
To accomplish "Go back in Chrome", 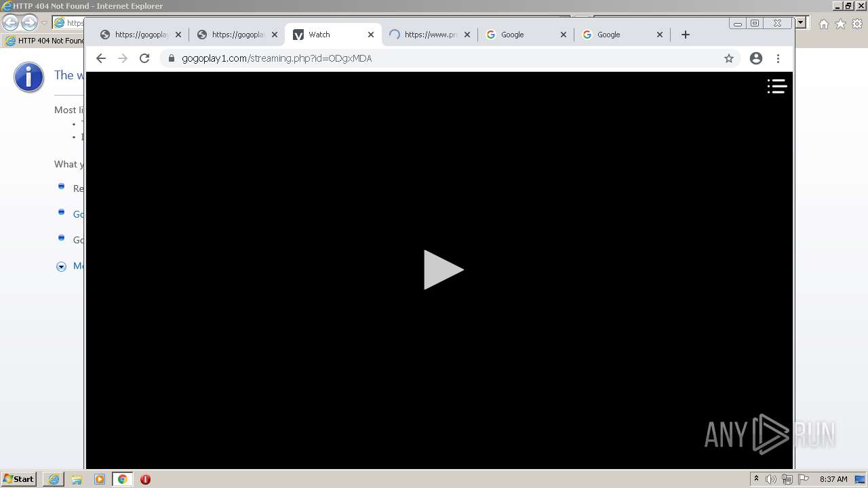I will click(x=101, y=58).
